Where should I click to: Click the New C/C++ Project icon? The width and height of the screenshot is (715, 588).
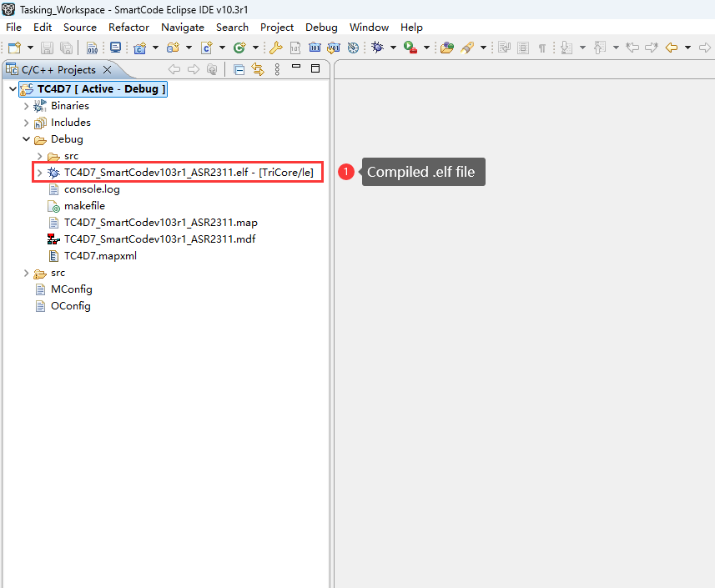click(x=140, y=48)
